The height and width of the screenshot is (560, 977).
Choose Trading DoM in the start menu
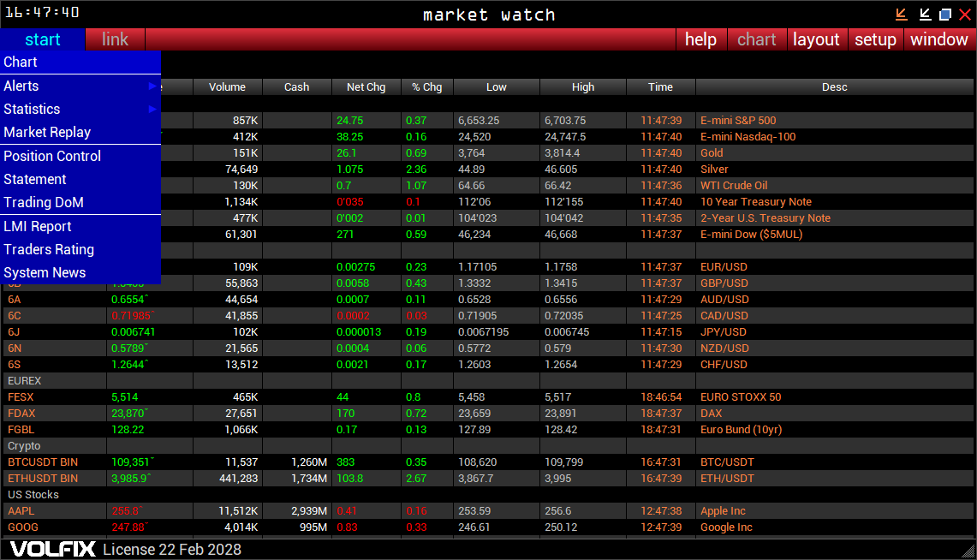(x=44, y=202)
